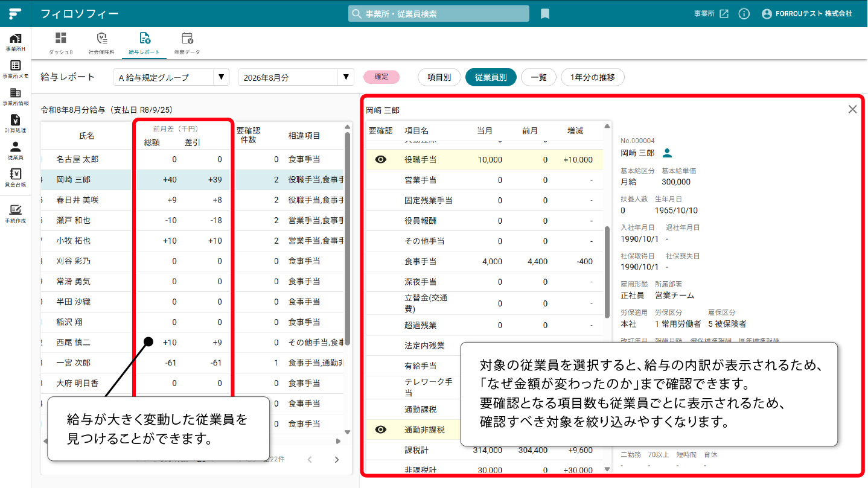The image size is (868, 488).
Task: Click the 項目名 column header
Action: click(x=416, y=130)
